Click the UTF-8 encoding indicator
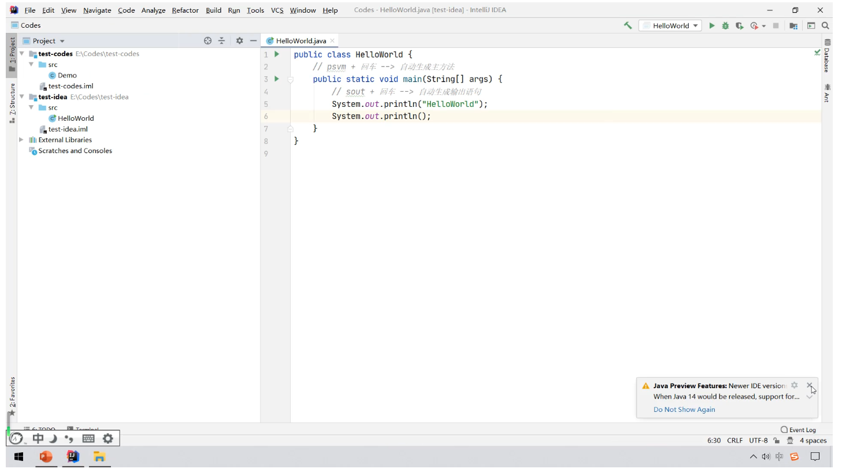 click(x=758, y=440)
